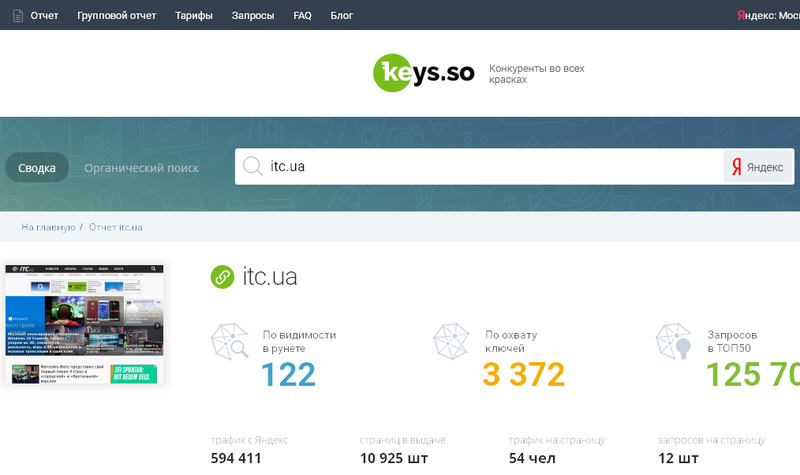
Task: Click the Запросов в ТОП50 bulb icon
Action: [674, 341]
